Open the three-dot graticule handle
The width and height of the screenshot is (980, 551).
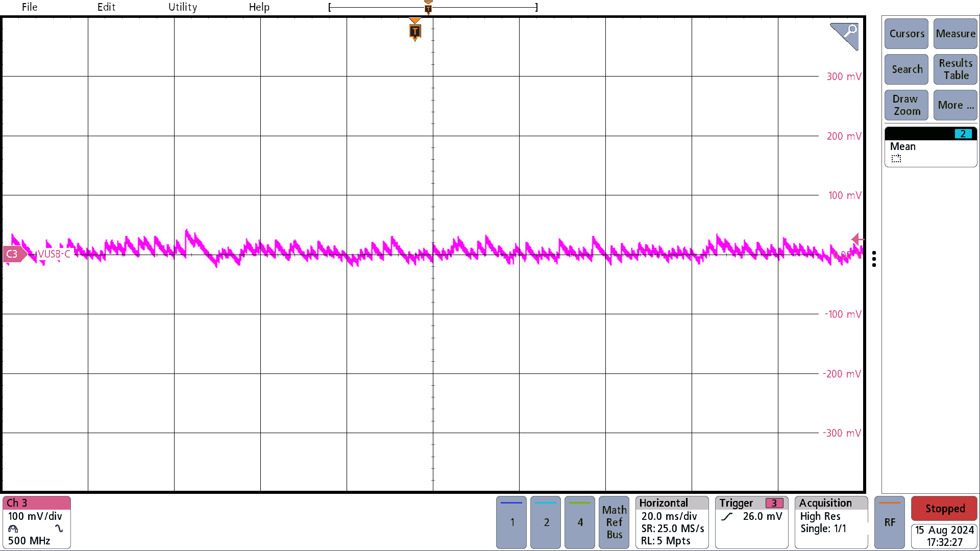pos(874,259)
